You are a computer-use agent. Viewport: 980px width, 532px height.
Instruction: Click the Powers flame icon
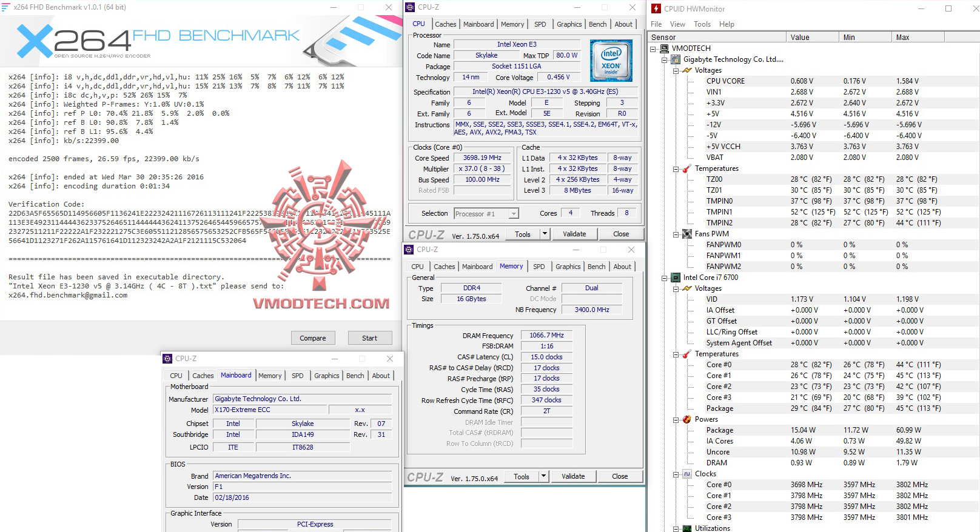[687, 419]
